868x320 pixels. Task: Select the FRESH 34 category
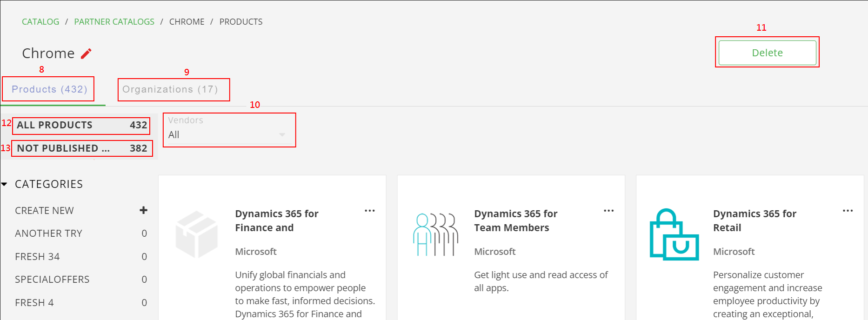pyautogui.click(x=81, y=257)
